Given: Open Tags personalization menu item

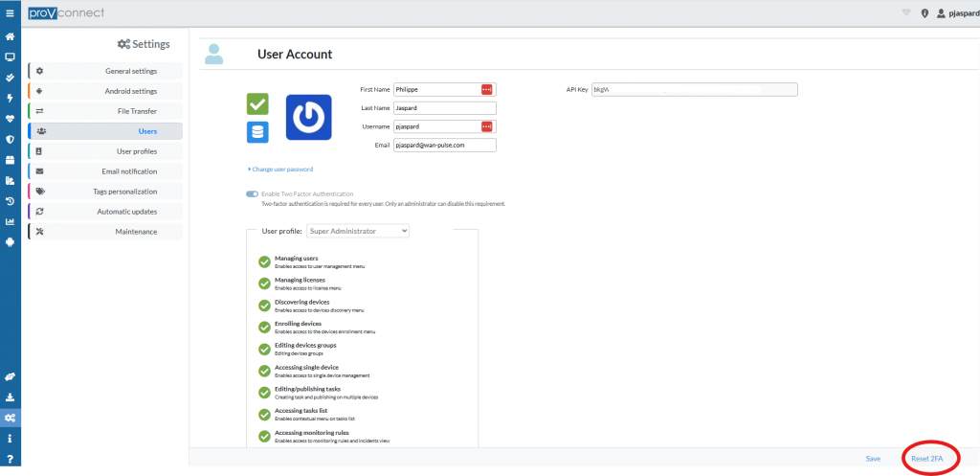Looking at the screenshot, I should pos(105,191).
